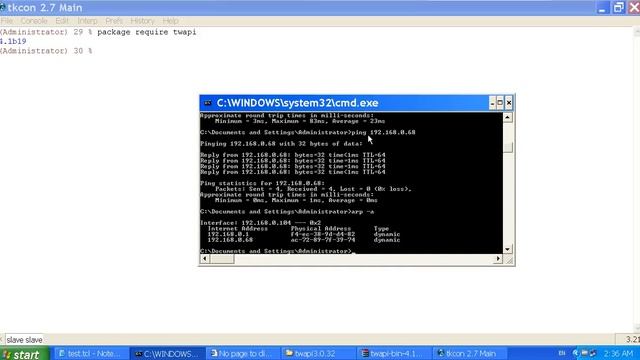Click horizontal scrollbar thumb in cmd window
Image resolution: width=640 pixels, height=360 pixels.
pos(222,259)
